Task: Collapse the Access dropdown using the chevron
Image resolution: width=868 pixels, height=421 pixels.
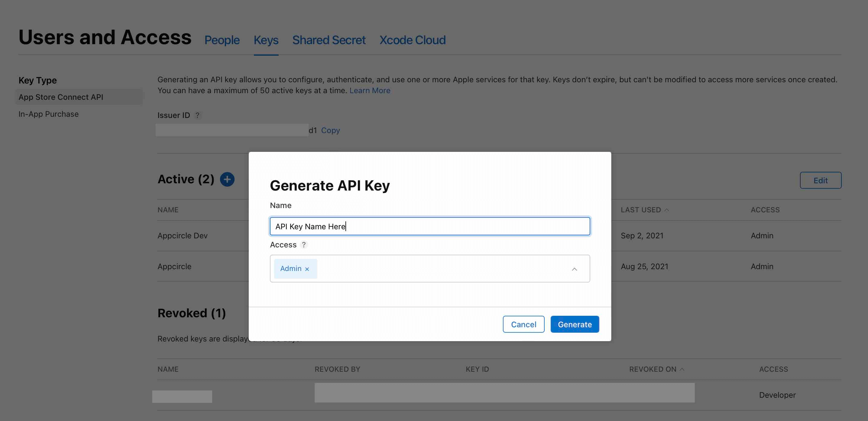Action: coord(574,269)
